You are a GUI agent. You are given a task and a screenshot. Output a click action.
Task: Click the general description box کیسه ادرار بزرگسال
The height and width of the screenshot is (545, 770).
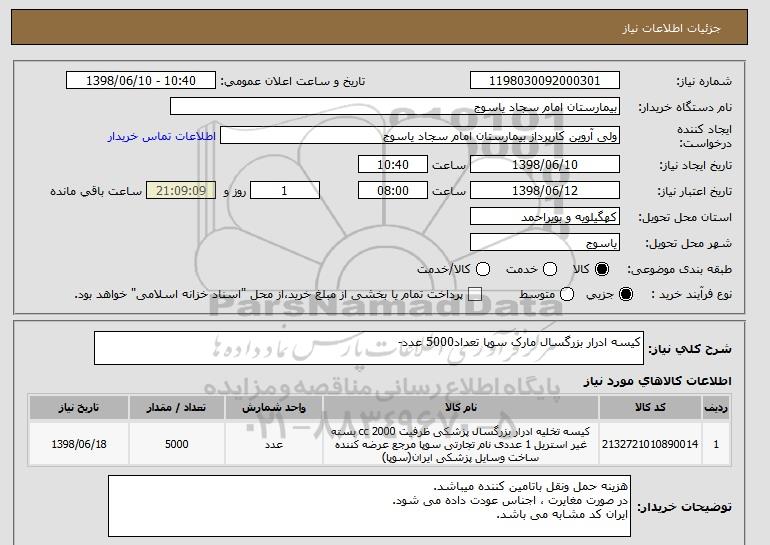pos(369,348)
